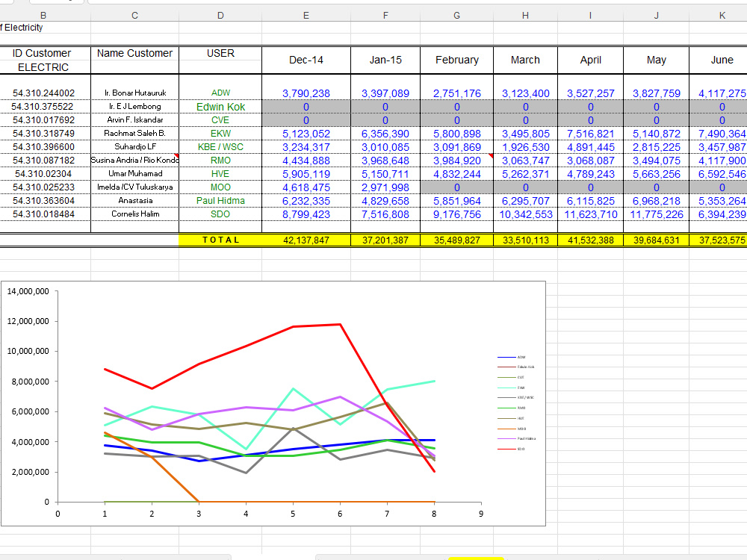
Task: Click the SDO legend entry in chart
Action: tap(512, 449)
